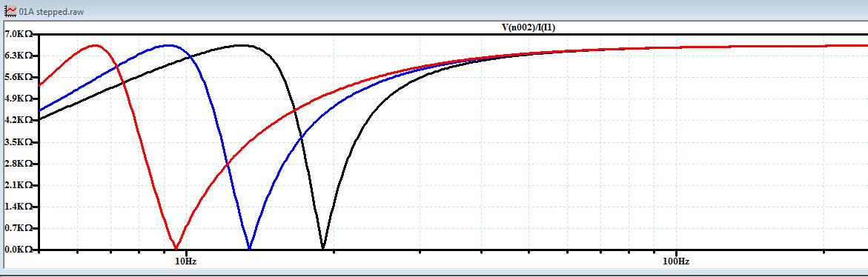Click the red trace's peak
The image size is (868, 277).
point(95,45)
